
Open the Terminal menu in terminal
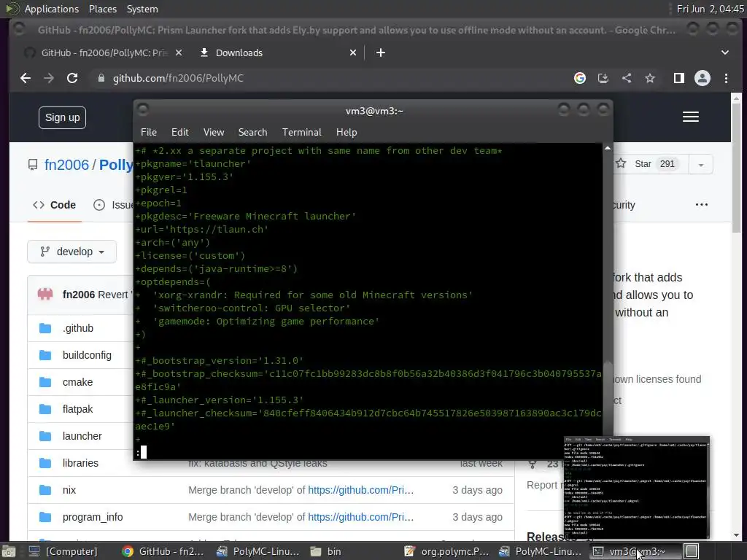point(301,133)
